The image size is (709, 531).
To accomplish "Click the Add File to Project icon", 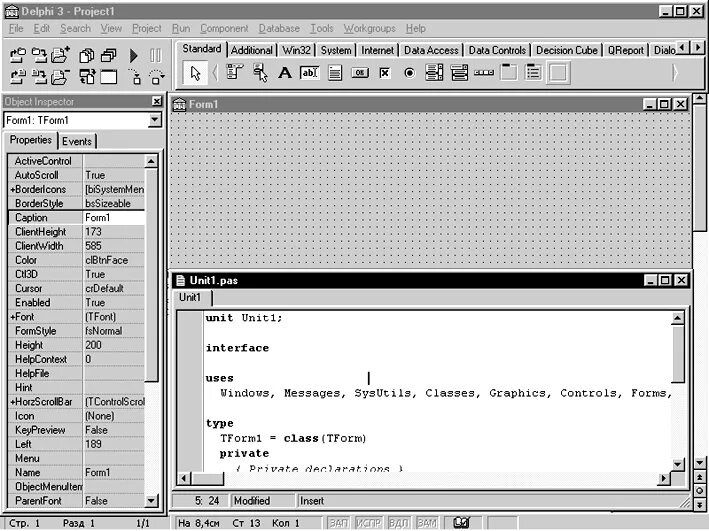I will click(61, 55).
